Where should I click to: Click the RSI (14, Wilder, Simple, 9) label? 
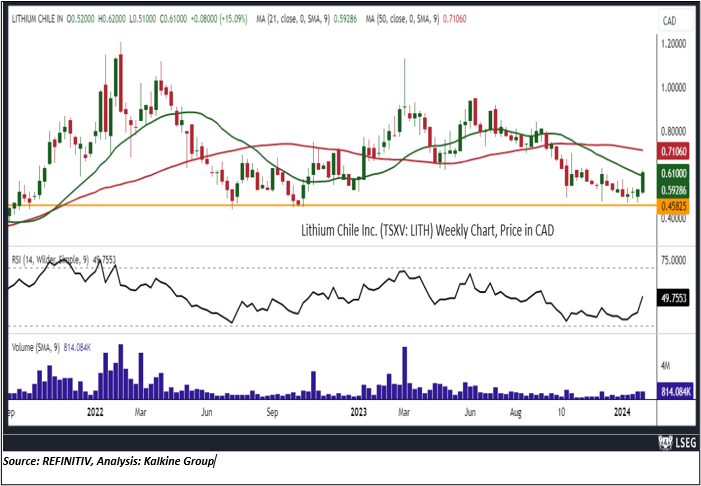51,258
